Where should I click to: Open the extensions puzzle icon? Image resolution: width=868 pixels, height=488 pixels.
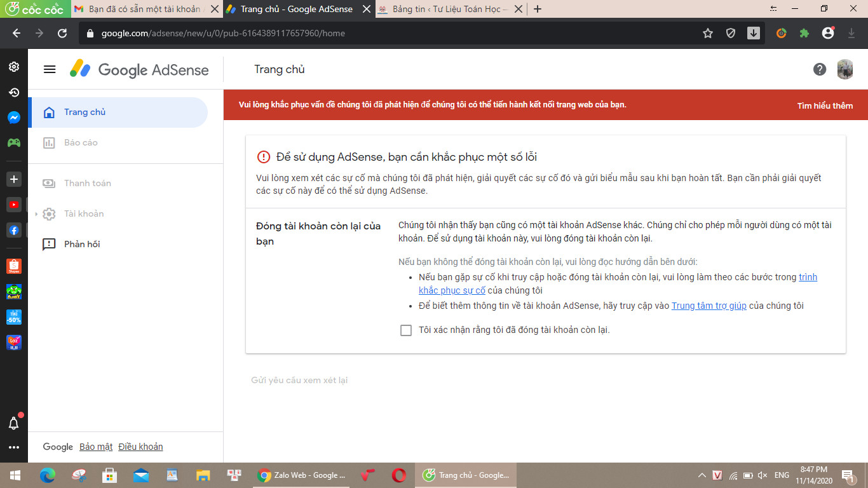[804, 34]
